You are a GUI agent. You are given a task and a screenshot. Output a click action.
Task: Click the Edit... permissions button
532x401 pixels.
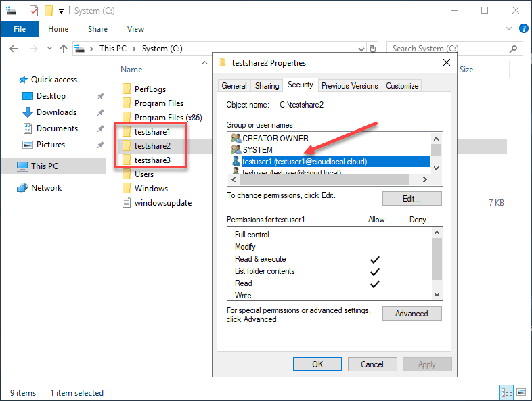pos(412,199)
